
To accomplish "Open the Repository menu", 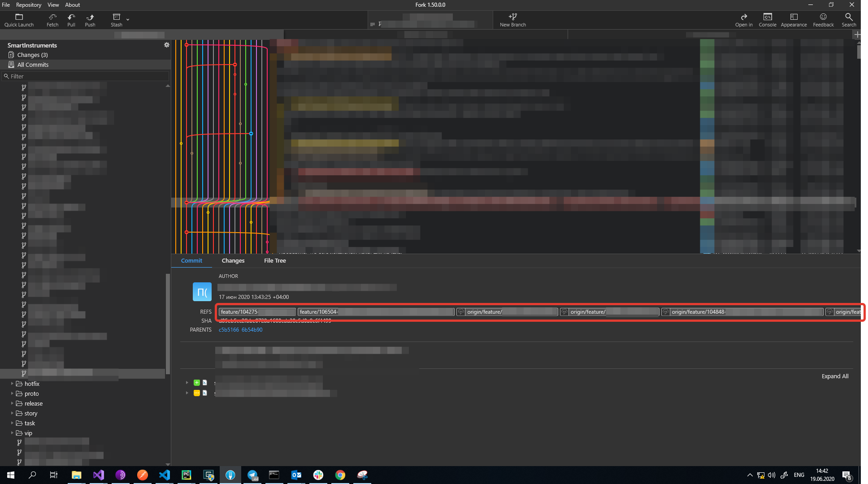I will point(28,4).
